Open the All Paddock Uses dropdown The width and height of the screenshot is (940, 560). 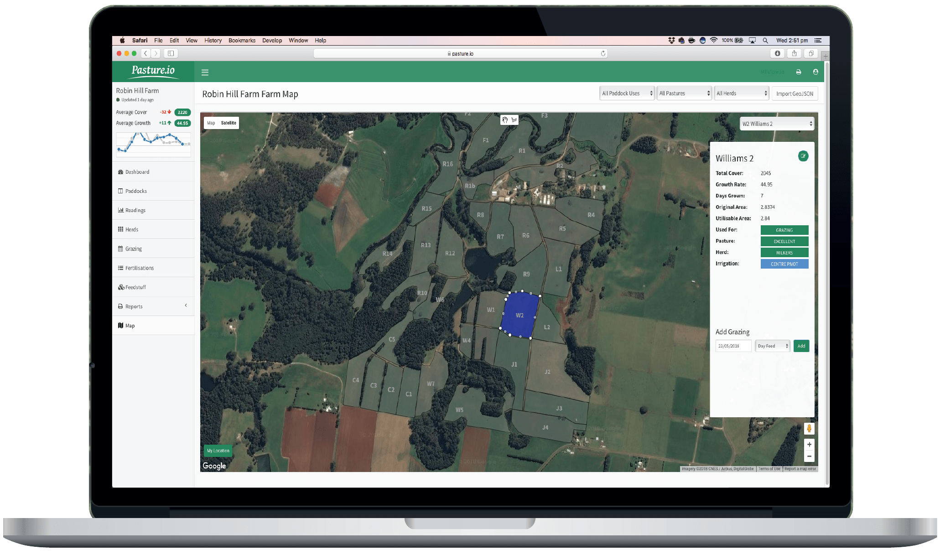pyautogui.click(x=627, y=93)
